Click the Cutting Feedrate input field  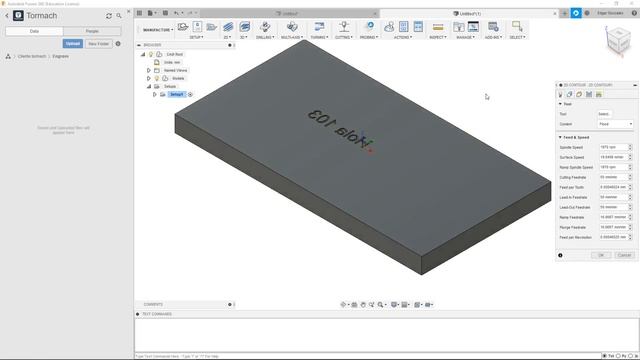coord(613,177)
